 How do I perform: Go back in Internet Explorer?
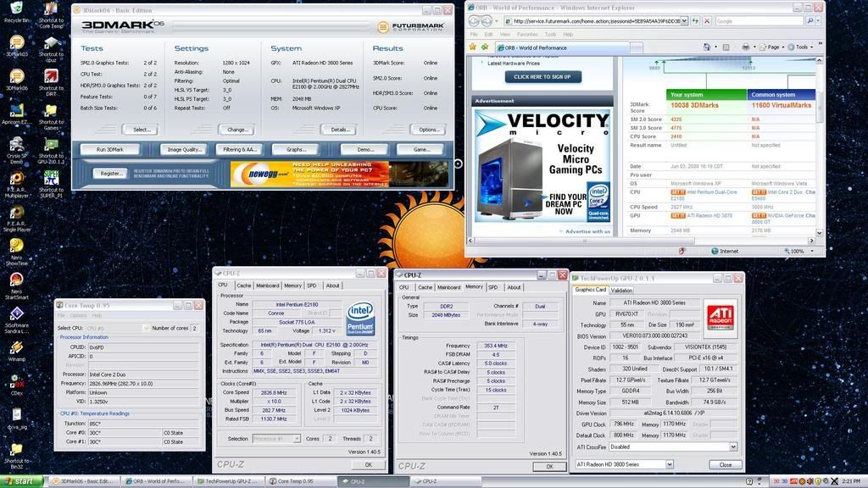point(475,21)
